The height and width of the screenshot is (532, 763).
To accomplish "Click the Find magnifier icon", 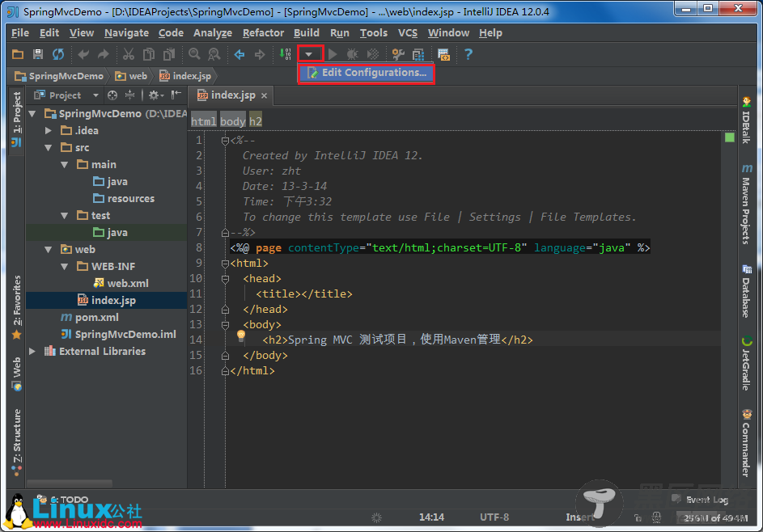I will click(194, 54).
